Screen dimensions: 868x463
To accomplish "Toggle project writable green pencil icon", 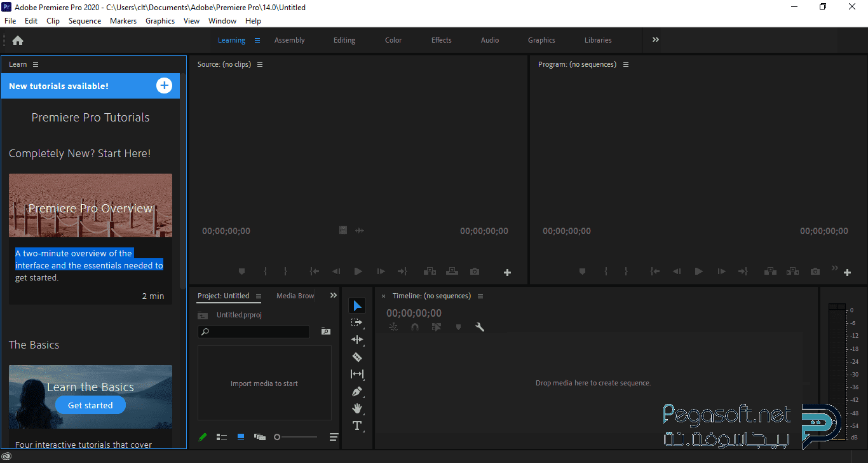I will [x=203, y=437].
